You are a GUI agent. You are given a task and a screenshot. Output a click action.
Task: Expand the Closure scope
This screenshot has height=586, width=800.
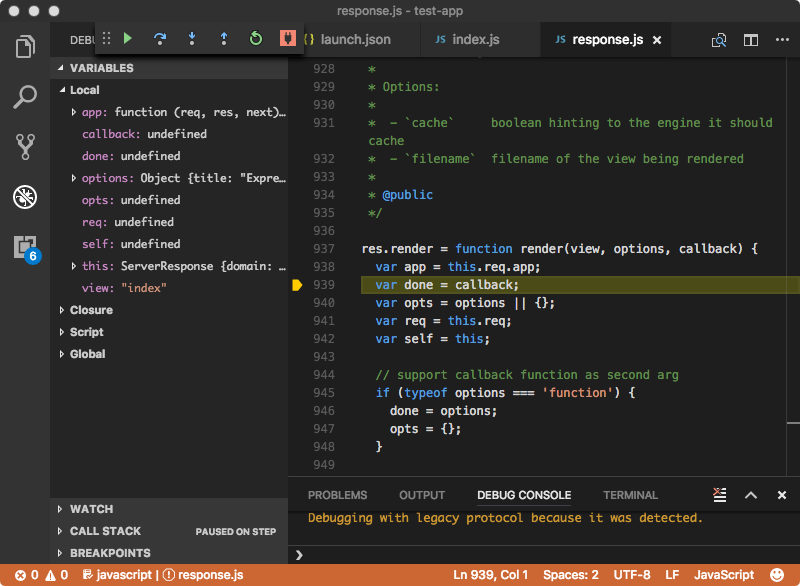[62, 310]
